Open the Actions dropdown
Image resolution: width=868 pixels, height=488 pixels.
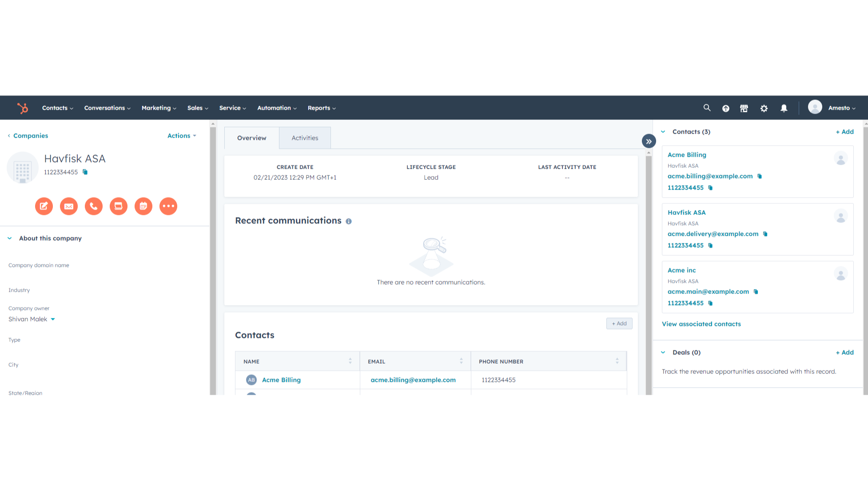[x=182, y=136]
